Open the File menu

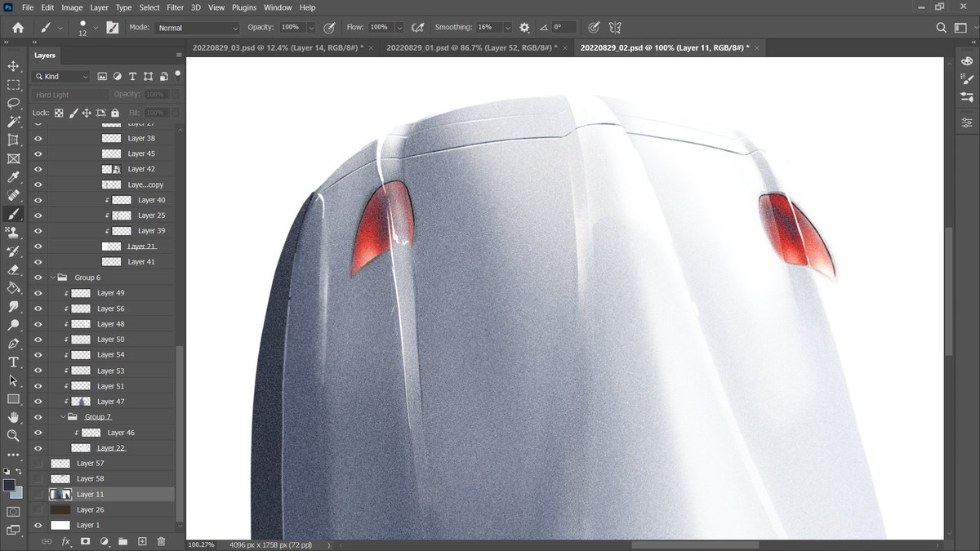click(x=28, y=7)
